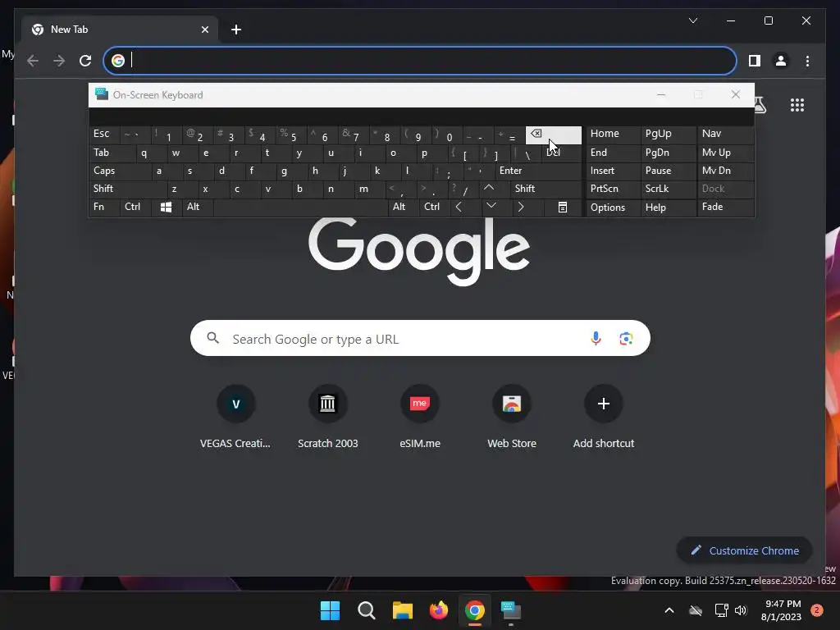840x630 pixels.
Task: Click the Windows logo key on On-Screen Keyboard
Action: point(166,208)
